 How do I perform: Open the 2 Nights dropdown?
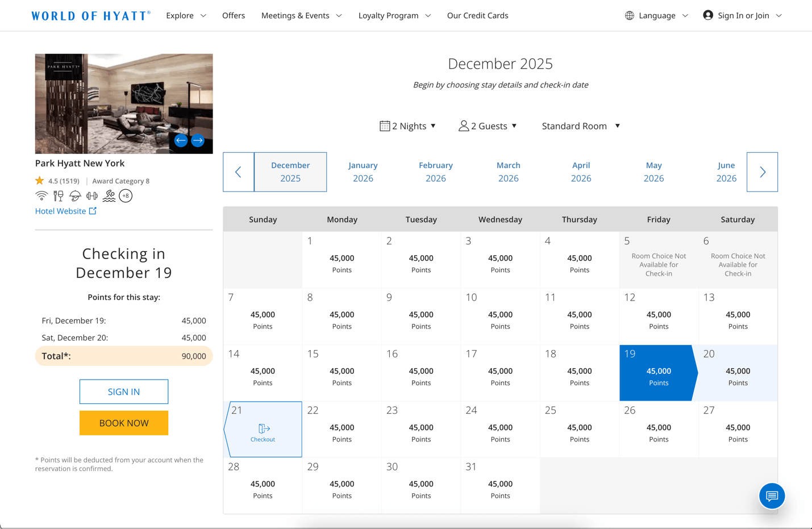tap(407, 126)
